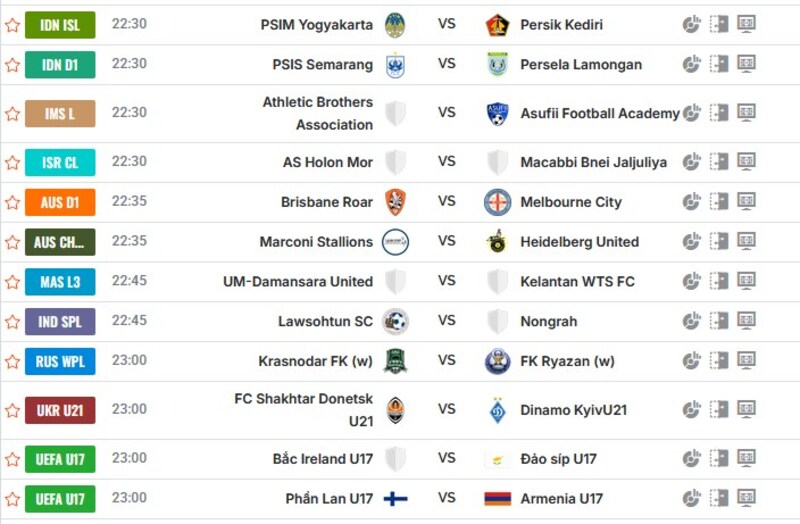
Task: Open statistics chart icon for Krasnodar FK (w) match
Action: tap(691, 361)
